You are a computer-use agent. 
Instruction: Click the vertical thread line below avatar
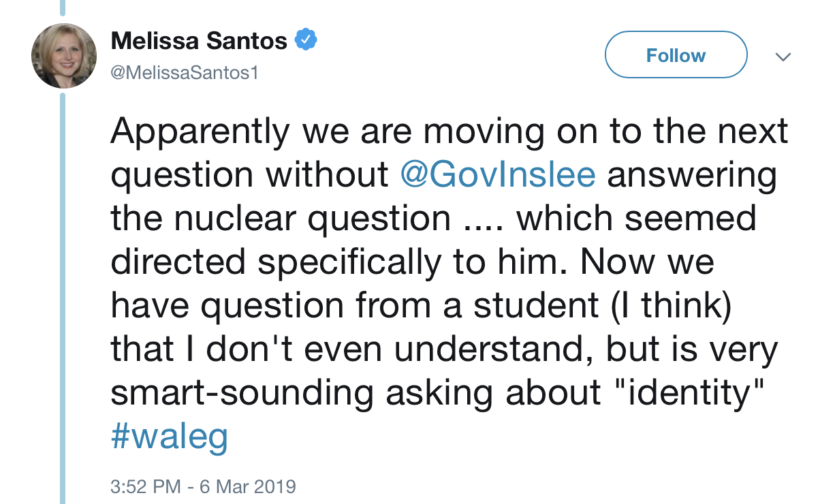[x=64, y=298]
